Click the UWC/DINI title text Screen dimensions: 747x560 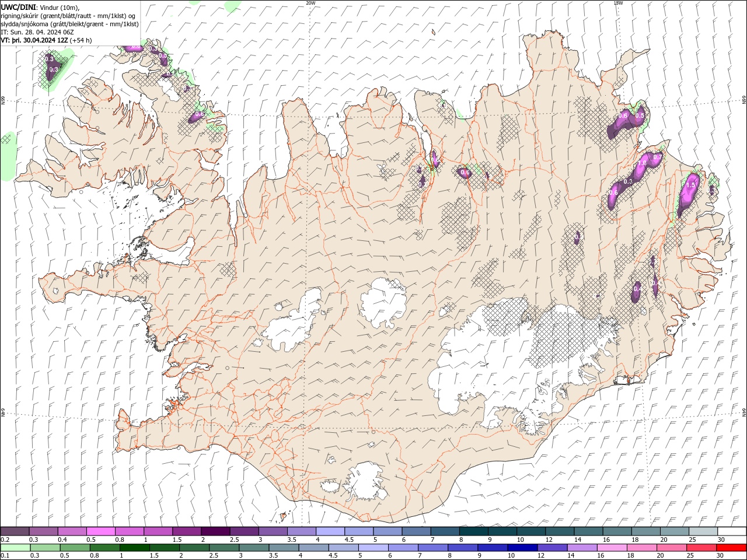[x=18, y=6]
